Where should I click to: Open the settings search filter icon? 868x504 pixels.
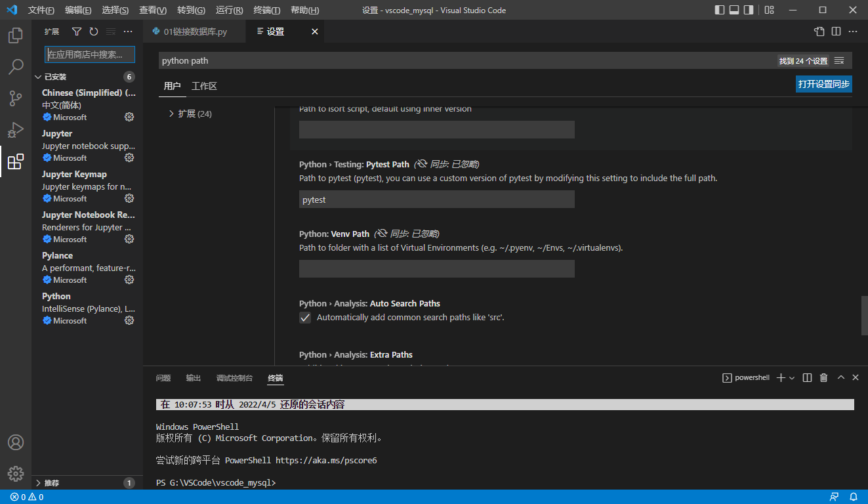coord(839,60)
